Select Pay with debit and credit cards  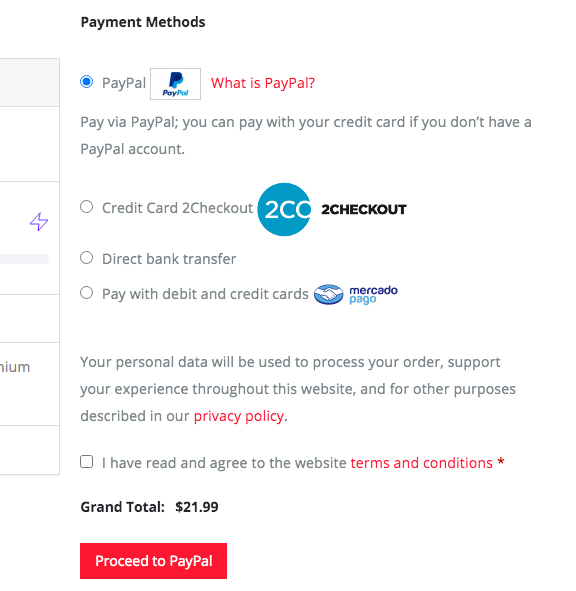tap(87, 293)
